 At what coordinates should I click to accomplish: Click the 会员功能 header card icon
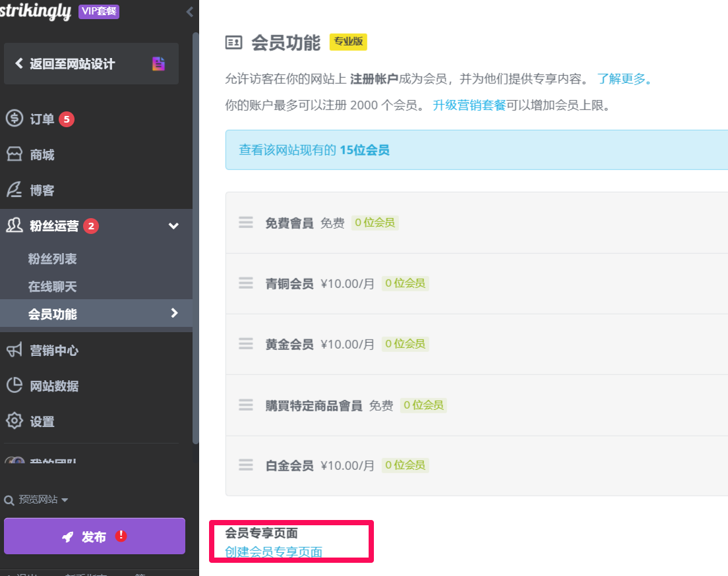point(233,43)
